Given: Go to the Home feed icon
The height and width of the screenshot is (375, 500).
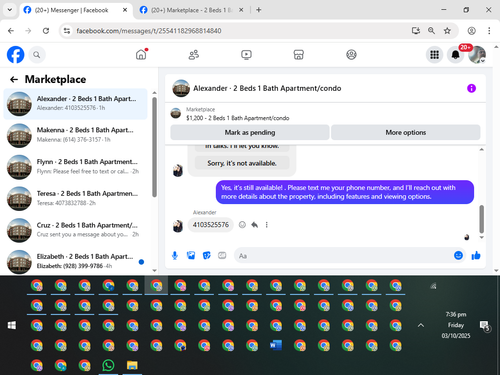Looking at the screenshot, I should [141, 54].
